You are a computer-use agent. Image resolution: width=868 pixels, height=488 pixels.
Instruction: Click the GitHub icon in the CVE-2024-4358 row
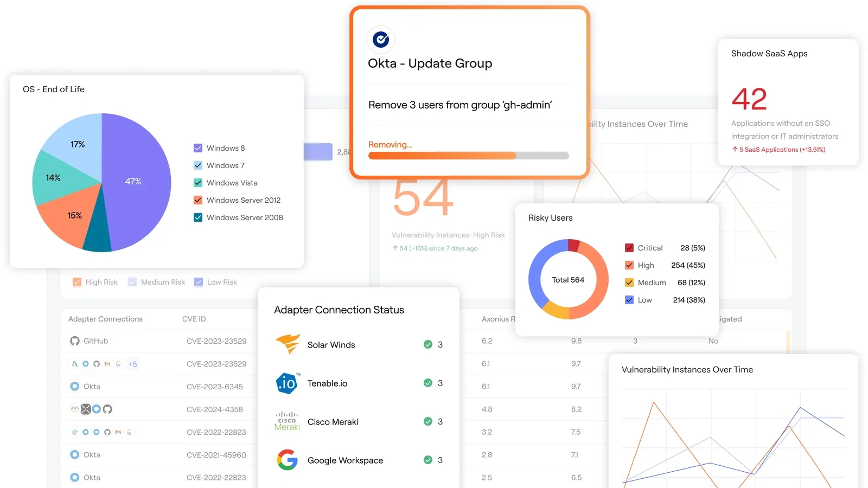pos(107,409)
